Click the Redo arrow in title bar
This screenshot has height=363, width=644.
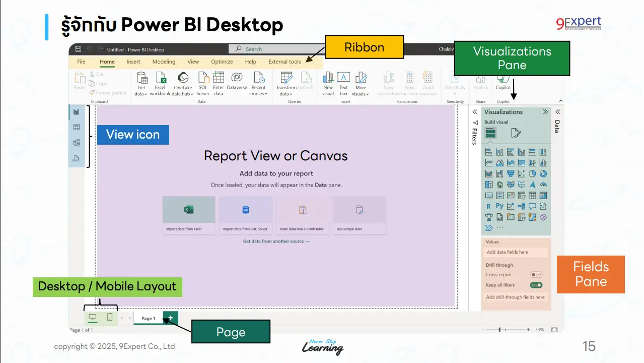pos(101,49)
